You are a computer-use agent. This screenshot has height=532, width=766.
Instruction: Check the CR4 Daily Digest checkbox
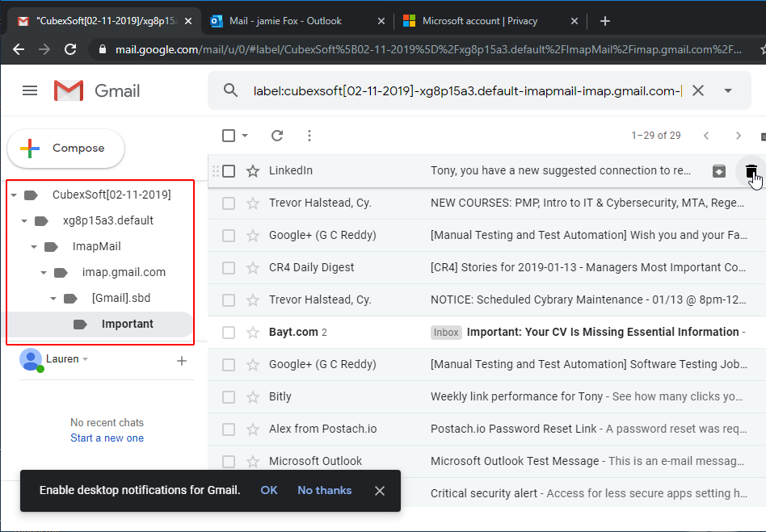229,267
